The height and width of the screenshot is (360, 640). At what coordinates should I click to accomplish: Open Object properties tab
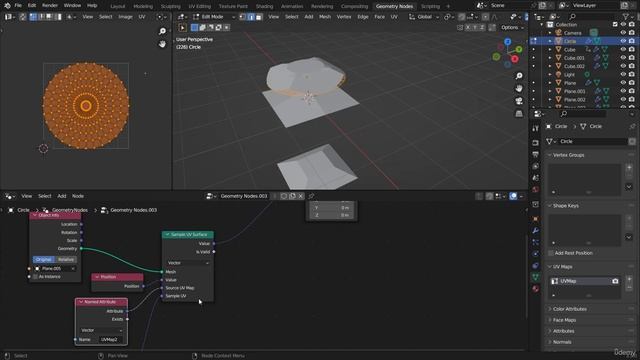coord(536,219)
